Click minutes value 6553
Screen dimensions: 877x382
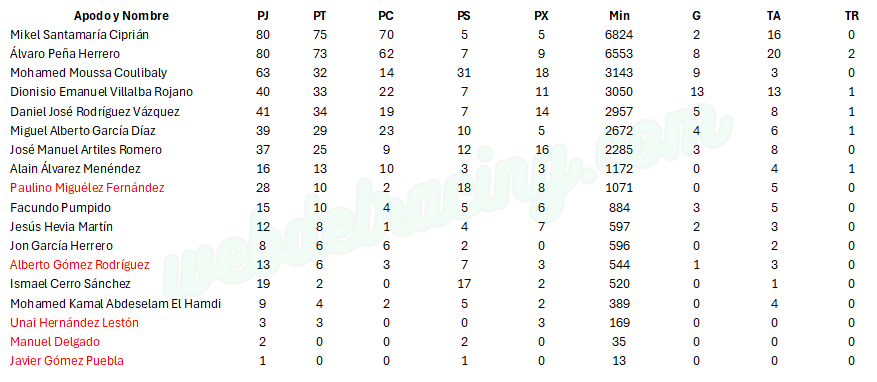tap(619, 54)
